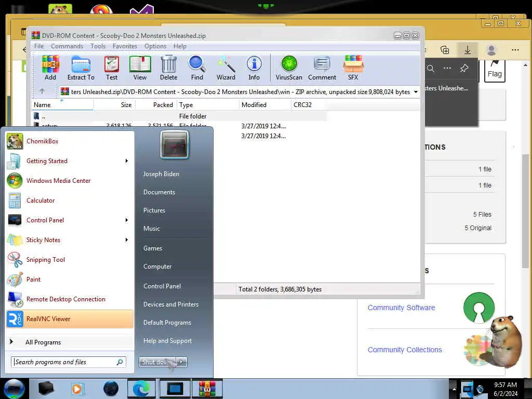Image resolution: width=532 pixels, height=399 pixels.
Task: Select WinRAR taskbar button
Action: point(207,389)
